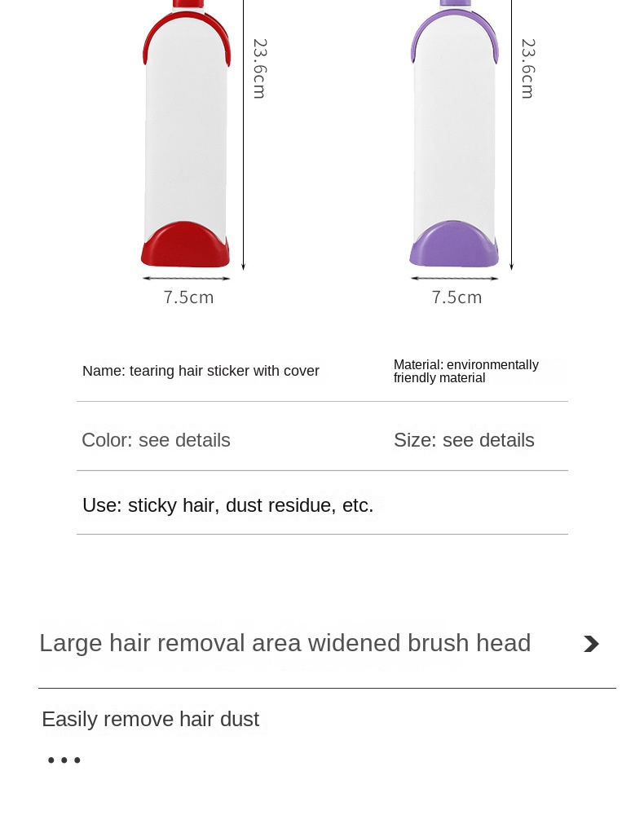Click "Large hair removal area widened brush head" heading
The width and height of the screenshot is (644, 815).
click(x=285, y=643)
